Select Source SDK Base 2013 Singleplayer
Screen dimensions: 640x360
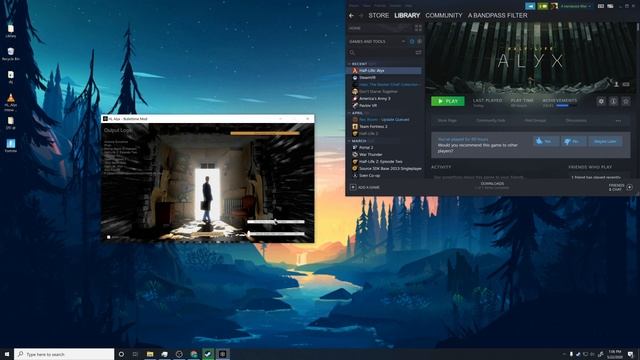tap(384, 168)
